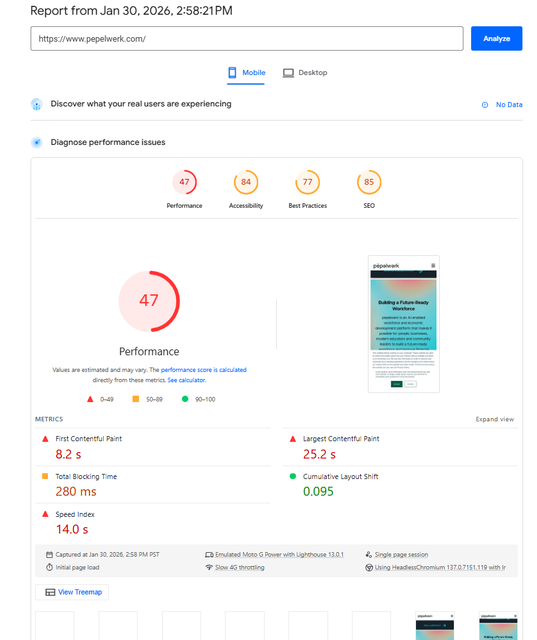Image resolution: width=537 pixels, height=640 pixels.
Task: Open the last filmstrip thumbnail
Action: 498,626
